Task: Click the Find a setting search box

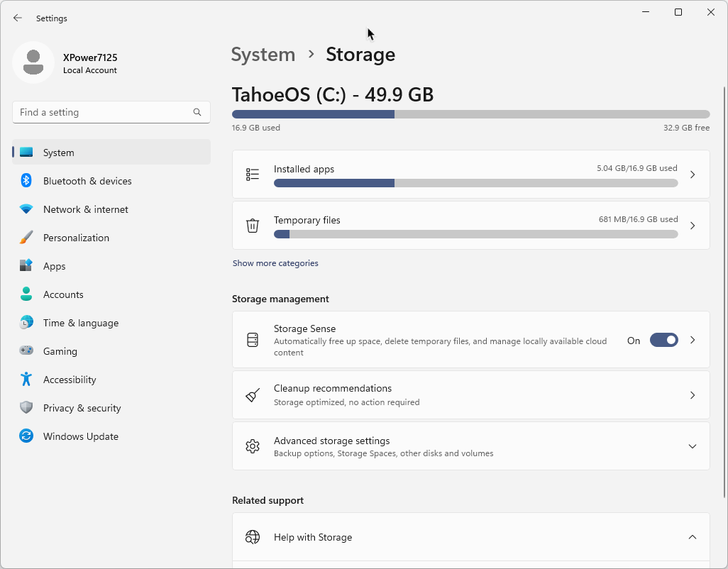Action: pos(104,112)
